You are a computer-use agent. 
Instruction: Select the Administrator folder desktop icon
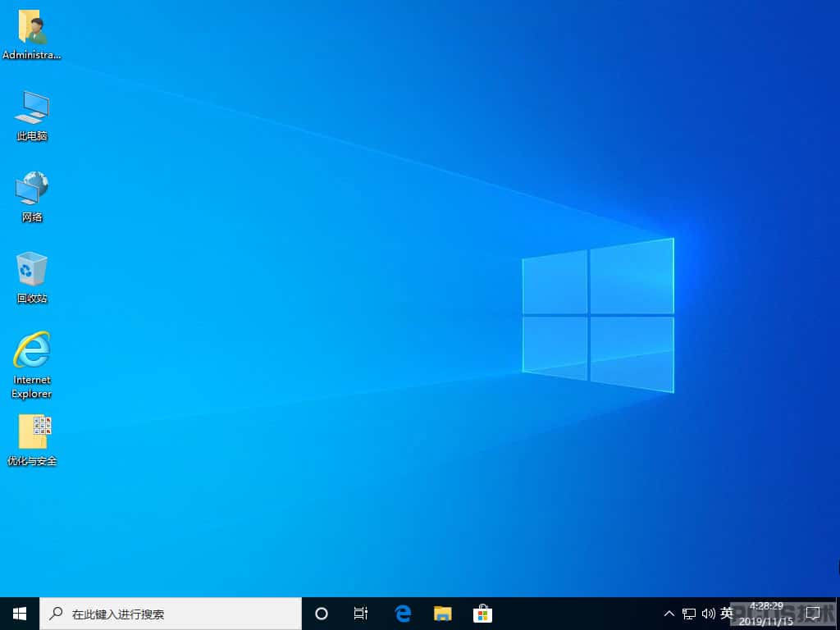tap(32, 34)
